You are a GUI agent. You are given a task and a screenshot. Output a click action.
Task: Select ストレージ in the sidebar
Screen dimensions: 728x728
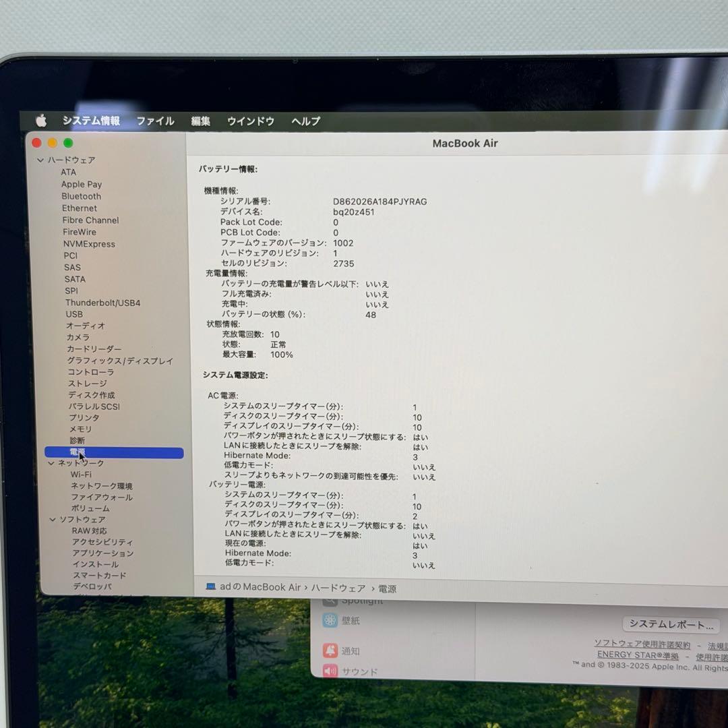(87, 383)
